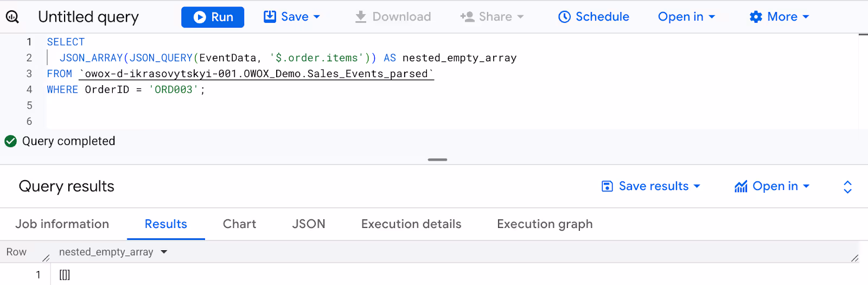This screenshot has height=285, width=868.
Task: Place cursor on empty line 6 of editor
Action: [452, 122]
